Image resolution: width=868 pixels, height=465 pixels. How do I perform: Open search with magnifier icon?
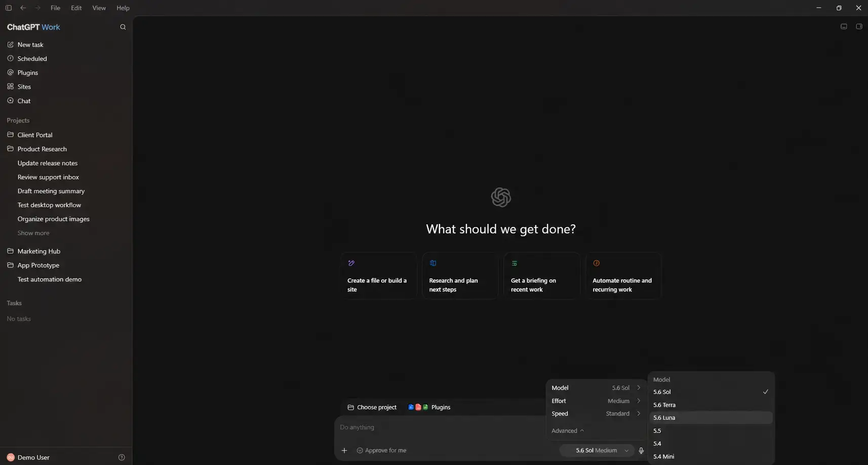(123, 27)
